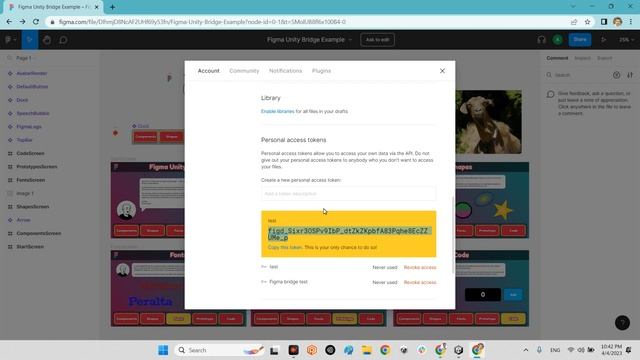The width and height of the screenshot is (640, 360).
Task: Switch to the Community tab
Action: (x=244, y=71)
